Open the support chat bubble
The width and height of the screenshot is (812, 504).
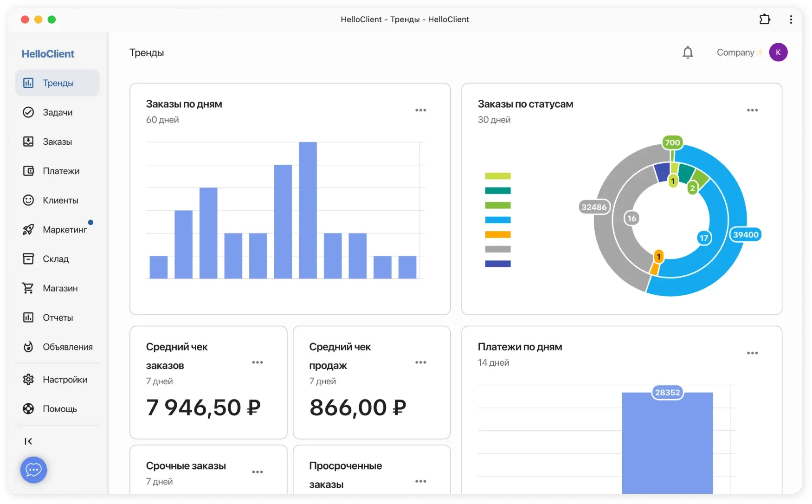coord(33,470)
